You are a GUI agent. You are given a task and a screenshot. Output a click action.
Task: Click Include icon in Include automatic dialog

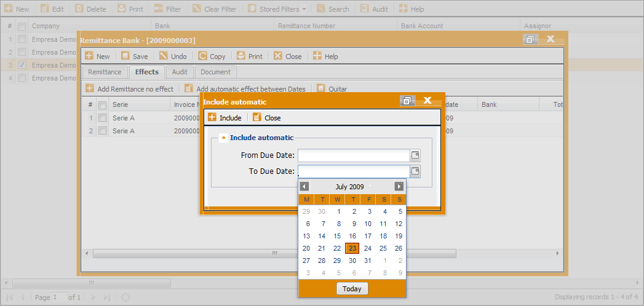[x=212, y=117]
